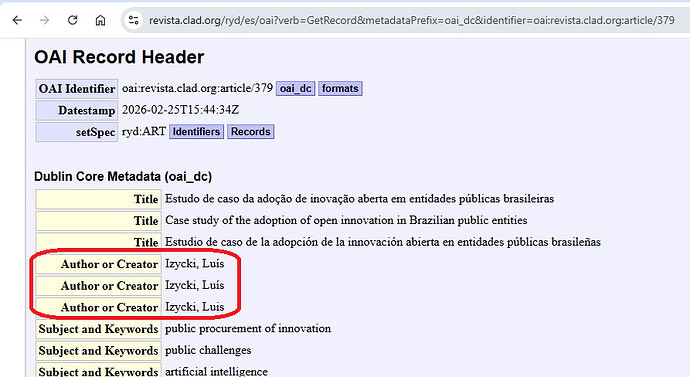The width and height of the screenshot is (690, 377).
Task: Click the setSpec label cell
Action: pos(77,132)
